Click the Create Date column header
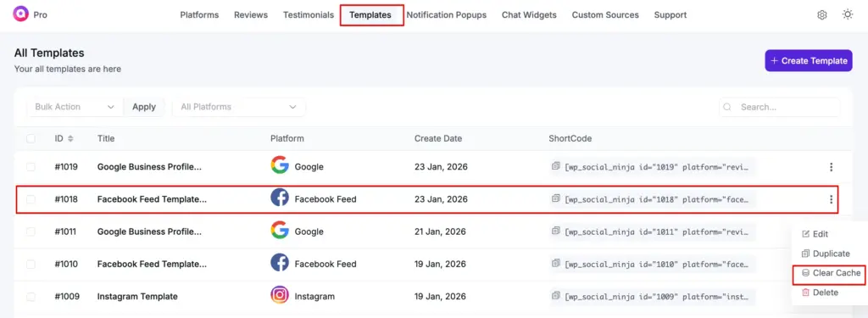The width and height of the screenshot is (868, 318). click(438, 138)
